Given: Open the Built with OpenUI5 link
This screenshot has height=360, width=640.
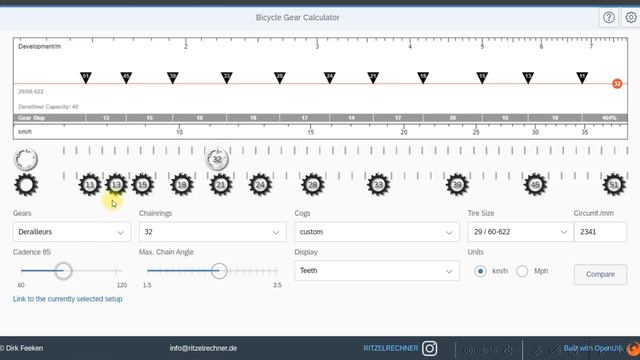Looking at the screenshot, I should pyautogui.click(x=593, y=348).
